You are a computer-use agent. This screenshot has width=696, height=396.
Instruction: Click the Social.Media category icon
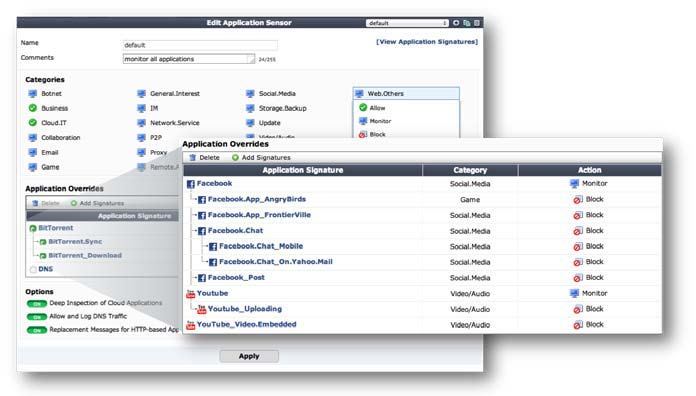coord(250,94)
